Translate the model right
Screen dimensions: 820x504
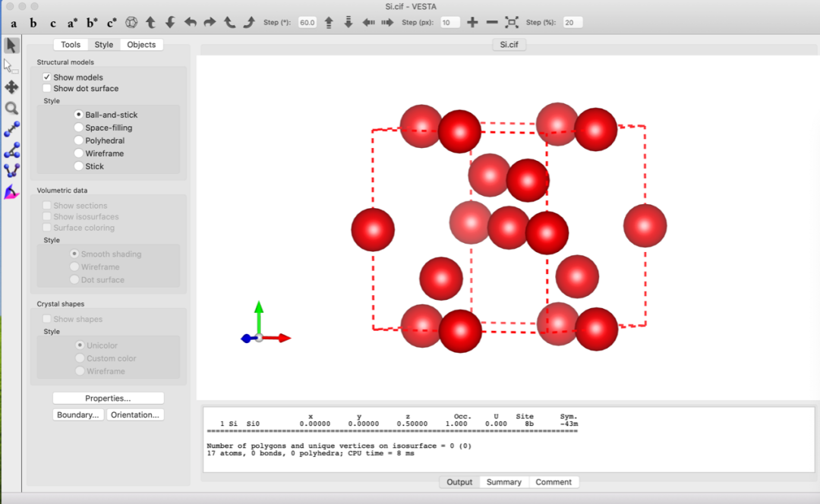point(387,23)
